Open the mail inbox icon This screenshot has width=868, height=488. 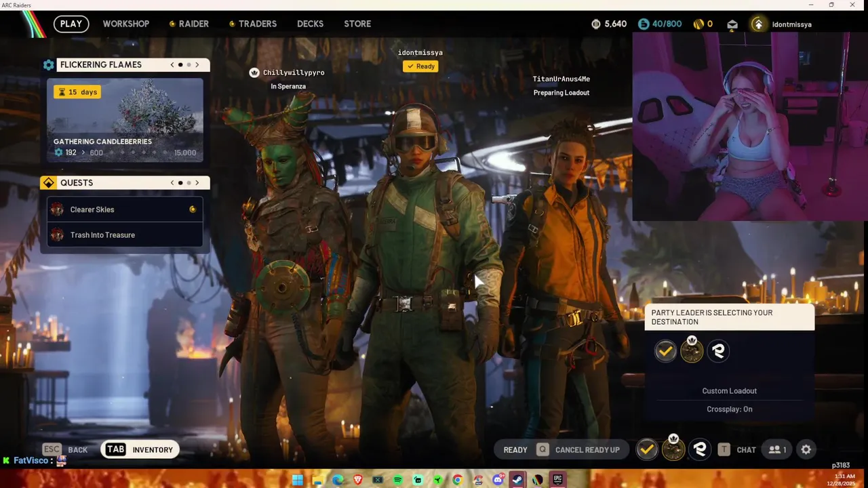732,24
